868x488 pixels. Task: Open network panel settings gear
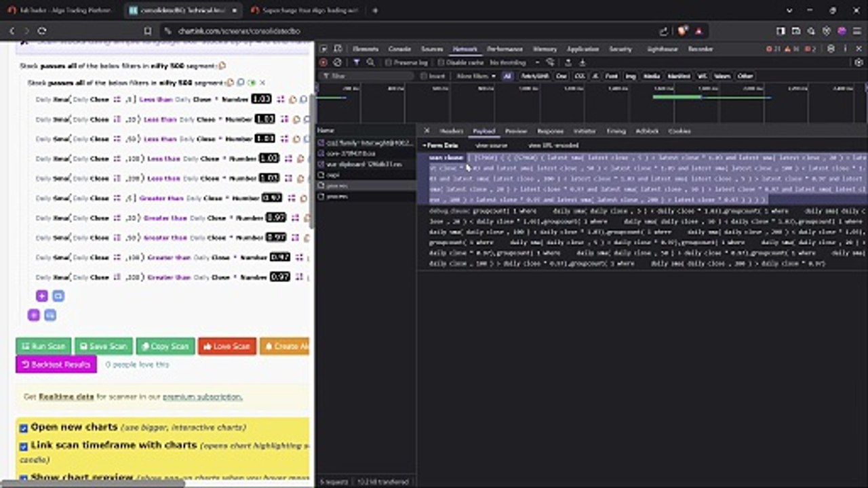tap(859, 62)
